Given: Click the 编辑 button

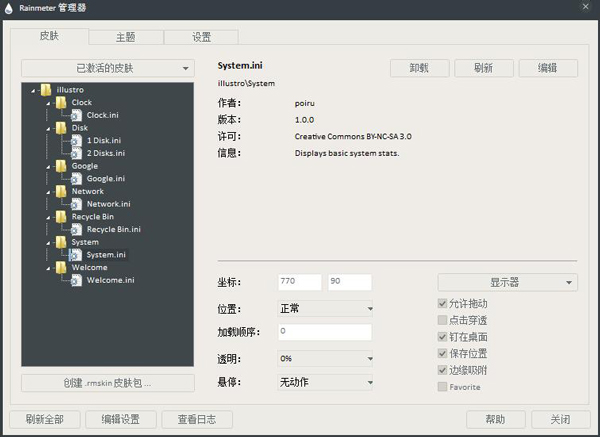Looking at the screenshot, I should (x=548, y=68).
